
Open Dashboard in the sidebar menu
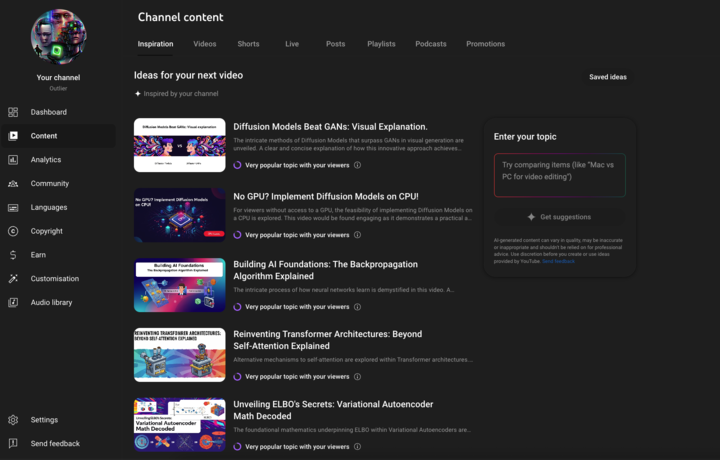[49, 112]
